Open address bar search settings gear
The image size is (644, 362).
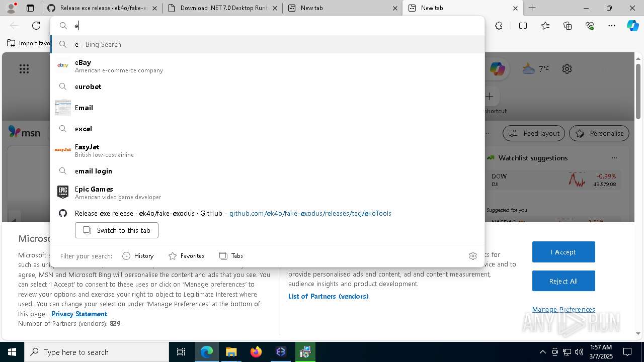tap(472, 256)
